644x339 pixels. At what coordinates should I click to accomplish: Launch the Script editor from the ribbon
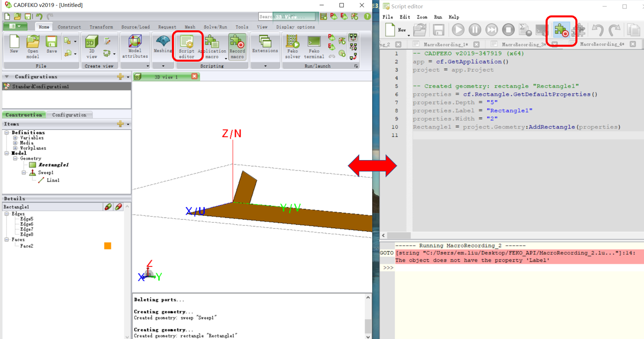pyautogui.click(x=187, y=47)
